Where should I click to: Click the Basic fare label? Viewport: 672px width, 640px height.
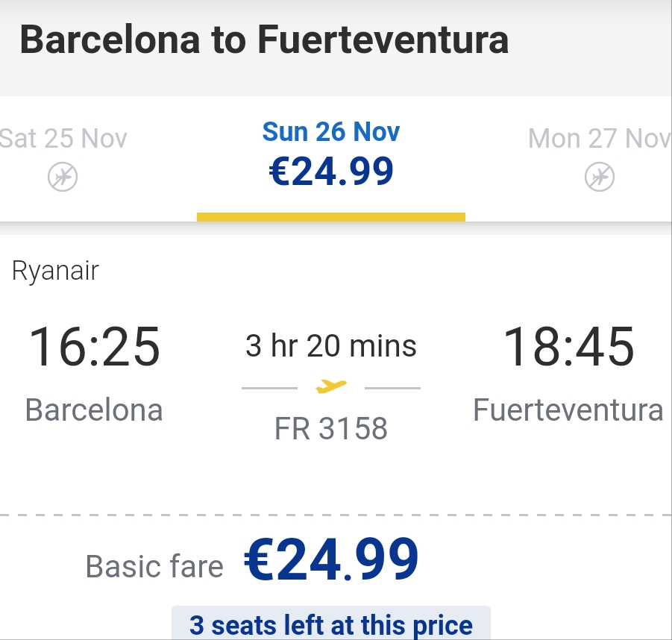[154, 567]
